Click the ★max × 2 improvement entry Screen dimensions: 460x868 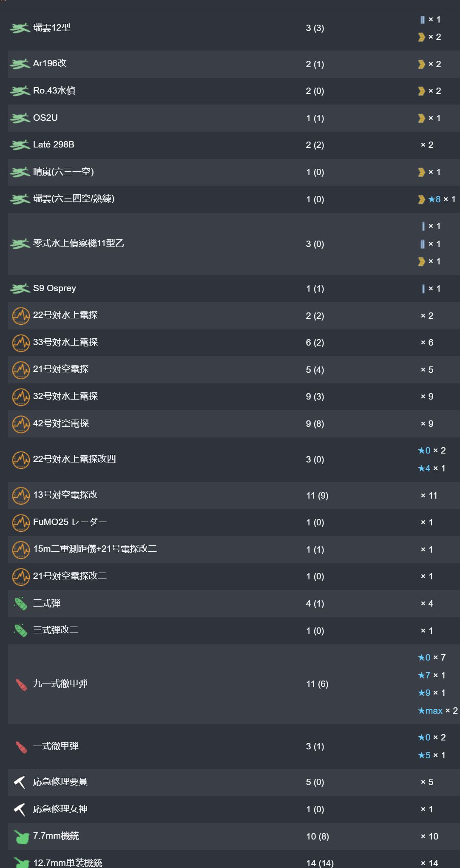tap(437, 711)
